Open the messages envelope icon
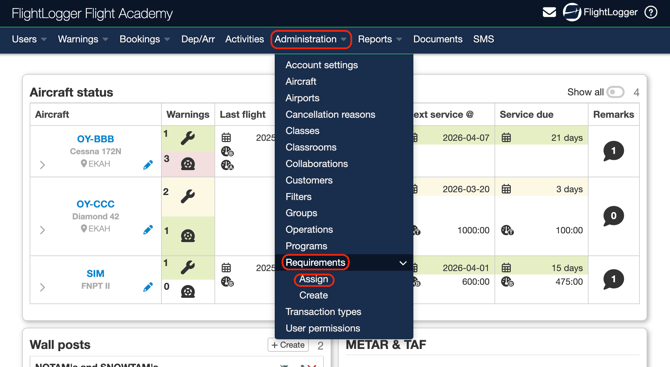This screenshot has height=367, width=670. point(549,12)
